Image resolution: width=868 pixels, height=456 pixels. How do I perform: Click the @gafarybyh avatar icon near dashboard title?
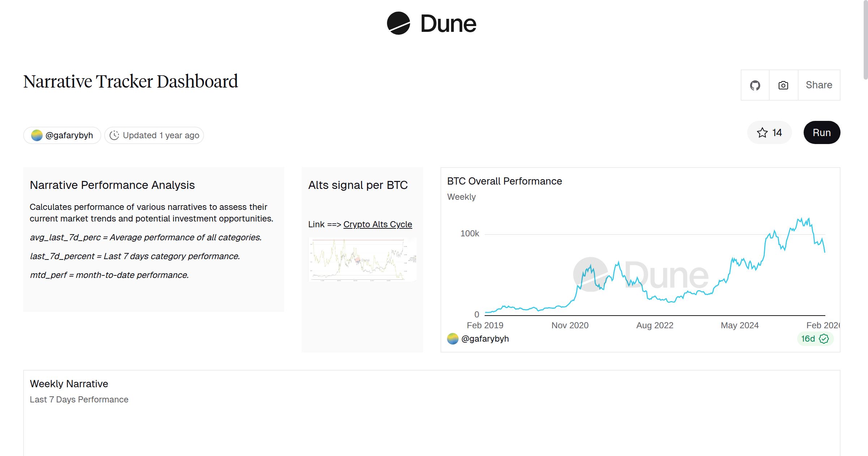click(37, 135)
